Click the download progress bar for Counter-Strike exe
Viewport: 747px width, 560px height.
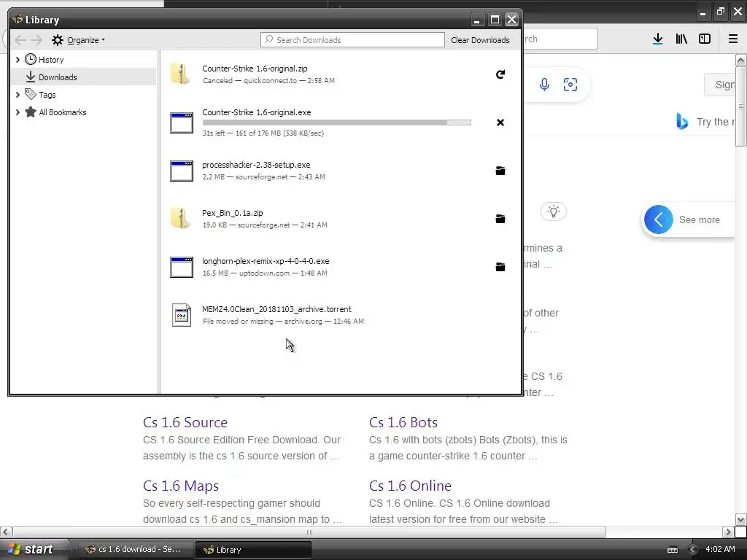point(337,122)
